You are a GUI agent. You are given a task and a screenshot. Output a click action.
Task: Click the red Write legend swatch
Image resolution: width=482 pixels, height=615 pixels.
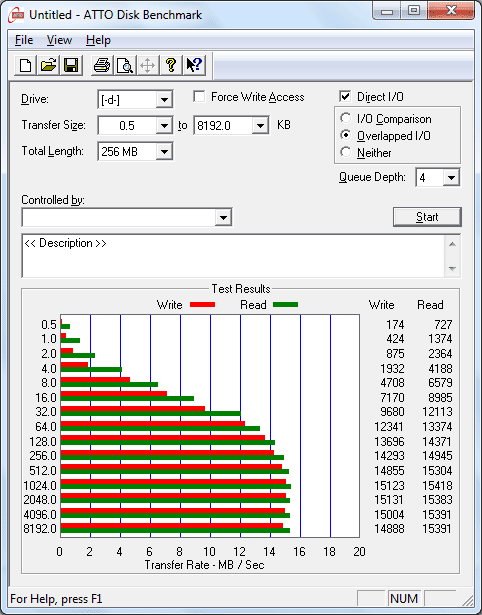pyautogui.click(x=202, y=304)
